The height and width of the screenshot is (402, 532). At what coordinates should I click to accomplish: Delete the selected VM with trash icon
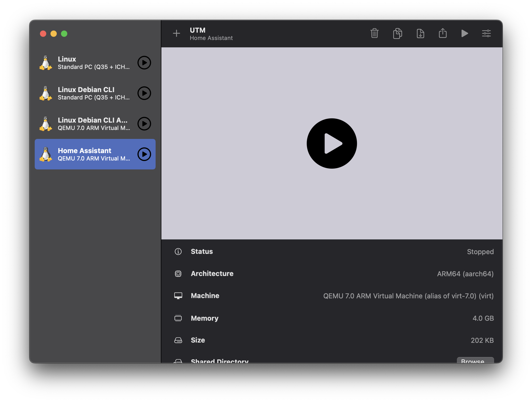click(374, 33)
